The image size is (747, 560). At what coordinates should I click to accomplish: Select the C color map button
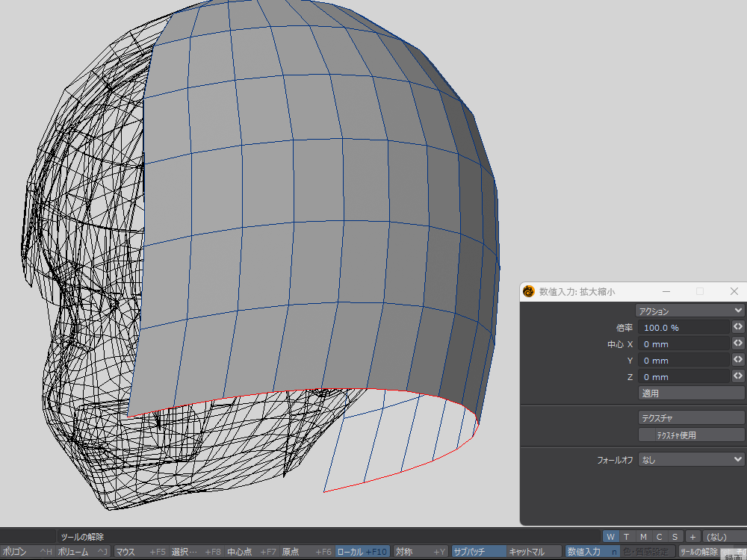tap(659, 536)
